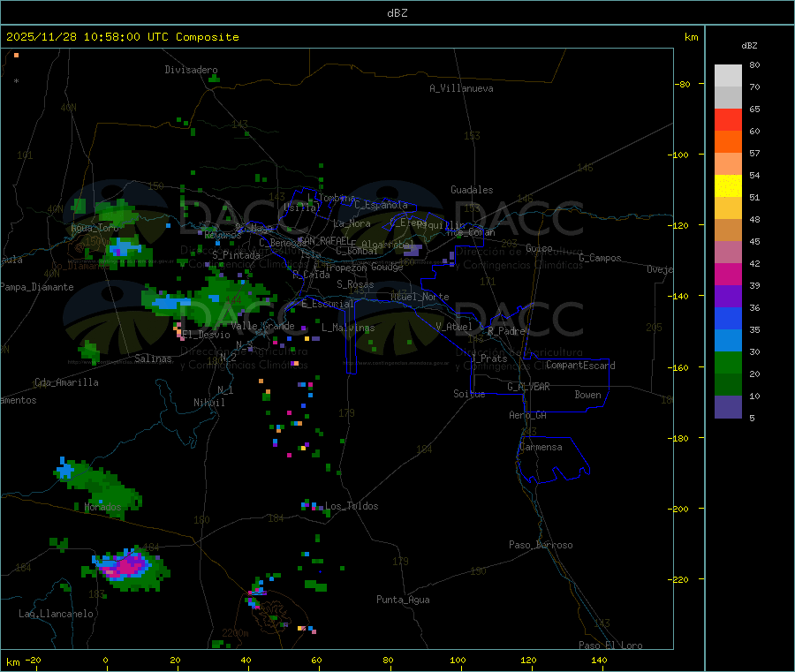
Task: Click the Agua_Toro label
Action: point(95,228)
